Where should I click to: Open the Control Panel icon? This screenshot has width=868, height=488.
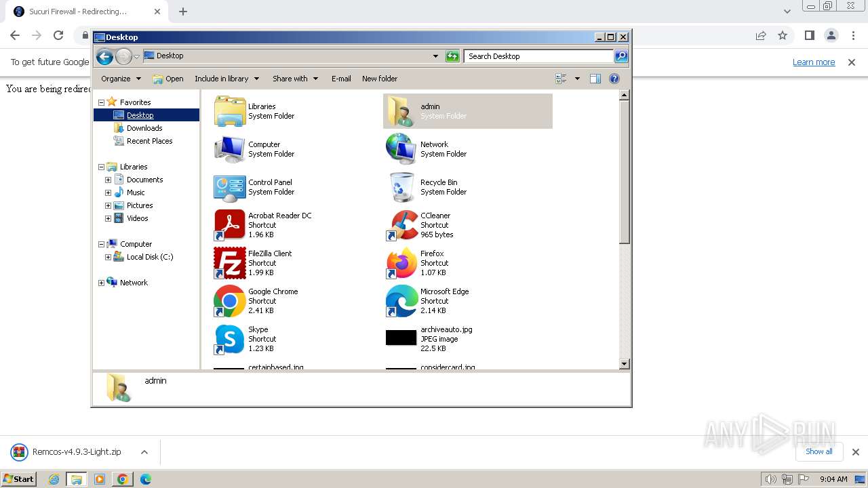pyautogui.click(x=230, y=187)
